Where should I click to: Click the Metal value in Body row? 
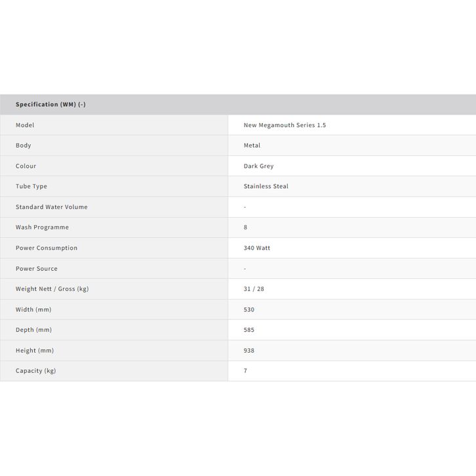coord(252,146)
